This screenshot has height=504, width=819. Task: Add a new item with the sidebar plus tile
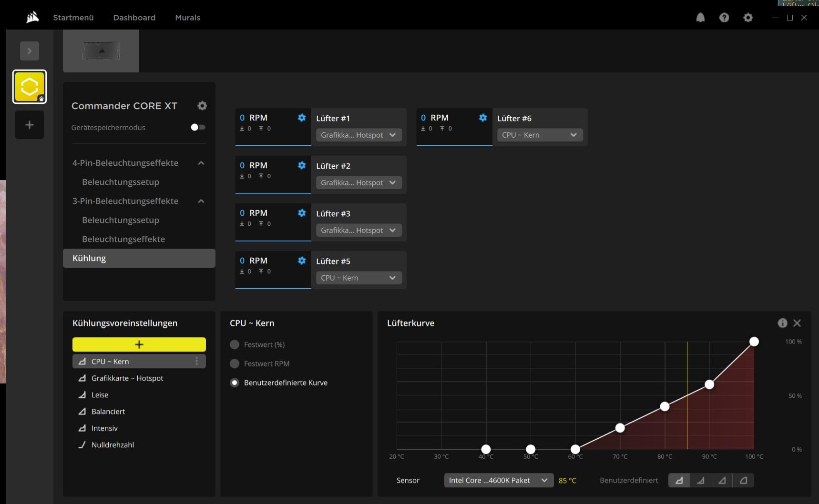(x=30, y=125)
